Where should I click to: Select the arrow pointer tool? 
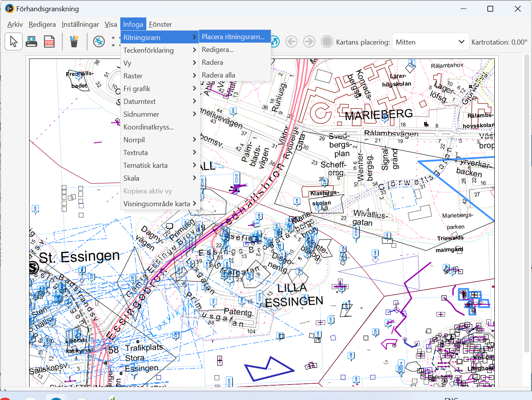(14, 41)
